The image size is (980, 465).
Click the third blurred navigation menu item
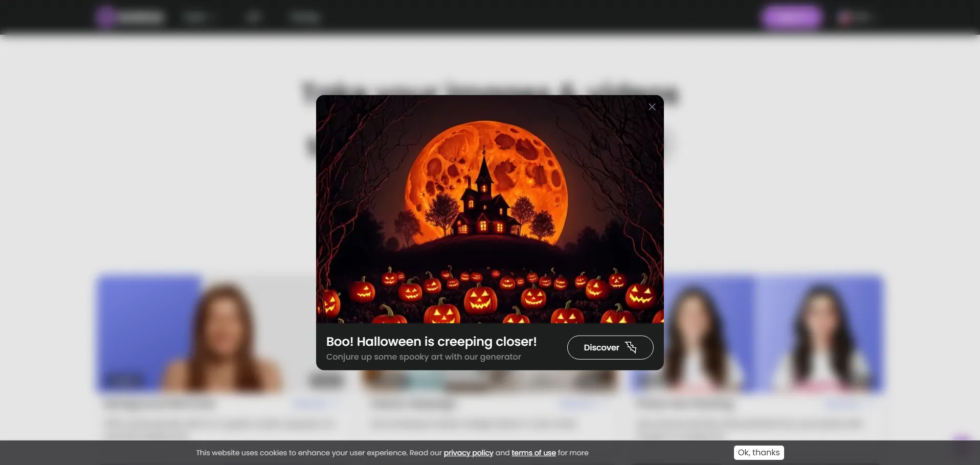pos(304,18)
